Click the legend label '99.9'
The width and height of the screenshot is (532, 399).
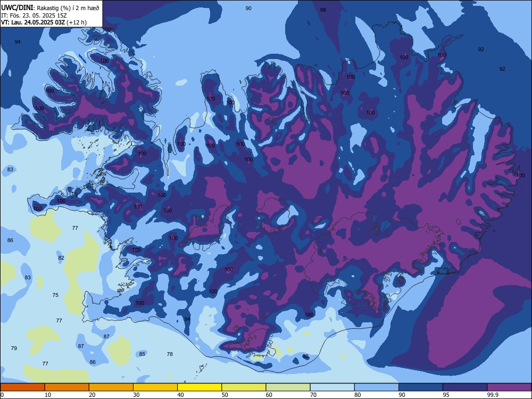pyautogui.click(x=492, y=395)
